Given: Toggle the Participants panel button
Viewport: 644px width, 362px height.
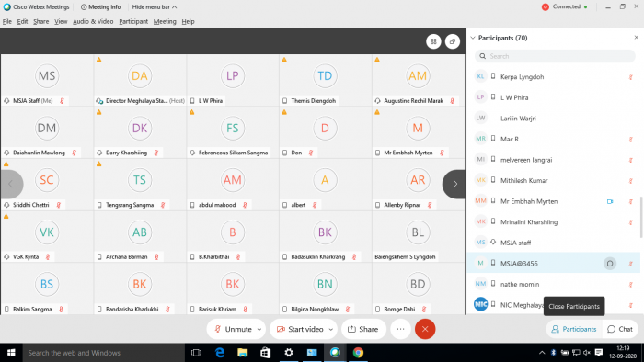Looking at the screenshot, I should coord(574,329).
